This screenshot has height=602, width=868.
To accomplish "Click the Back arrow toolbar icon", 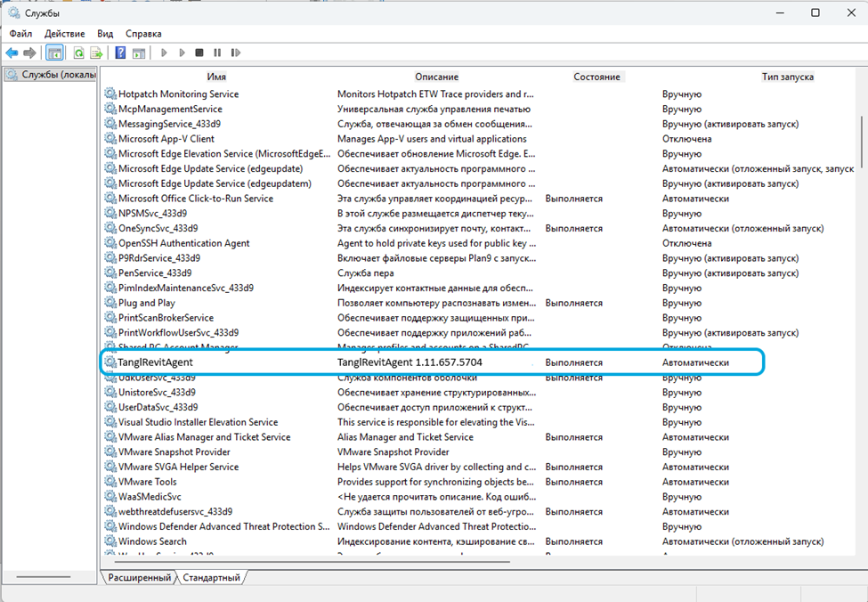I will 12,53.
